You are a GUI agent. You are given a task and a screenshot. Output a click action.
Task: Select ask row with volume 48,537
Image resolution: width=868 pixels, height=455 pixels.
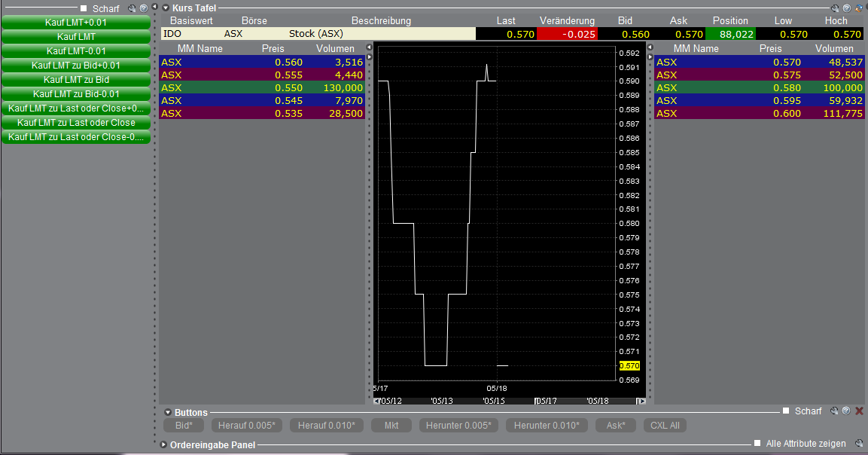point(760,62)
